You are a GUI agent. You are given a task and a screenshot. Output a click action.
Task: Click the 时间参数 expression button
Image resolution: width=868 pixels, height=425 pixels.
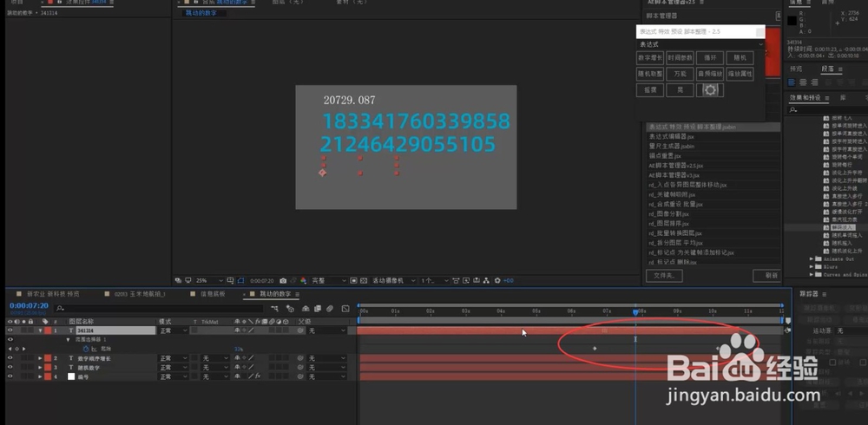pos(680,57)
